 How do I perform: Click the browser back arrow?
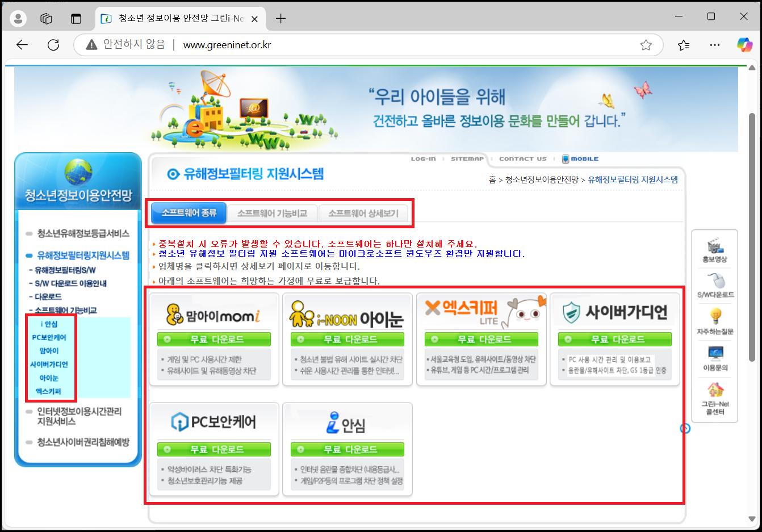click(22, 45)
